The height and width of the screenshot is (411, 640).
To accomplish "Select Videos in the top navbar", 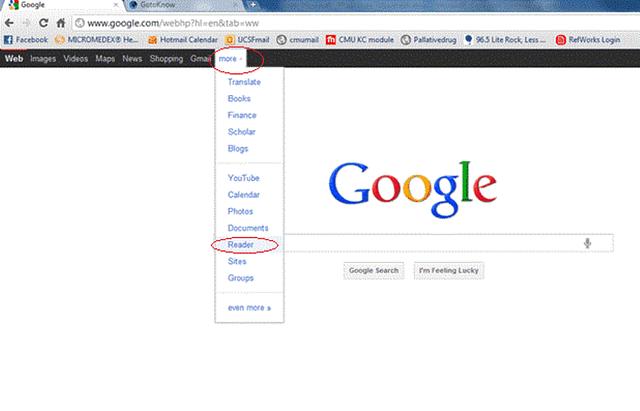I will coord(76,59).
